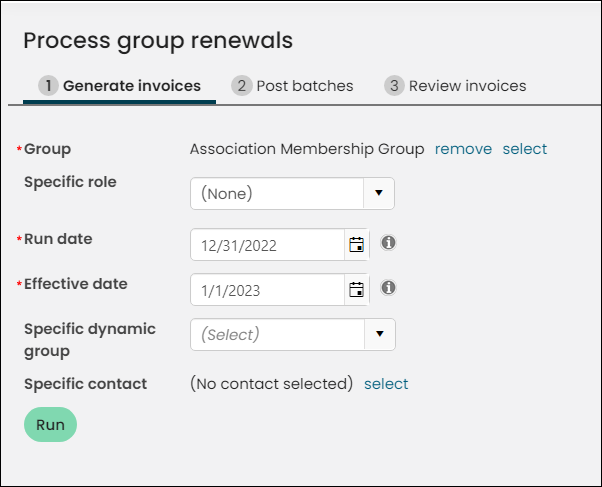Go to the Generate invoices tab

(x=119, y=86)
